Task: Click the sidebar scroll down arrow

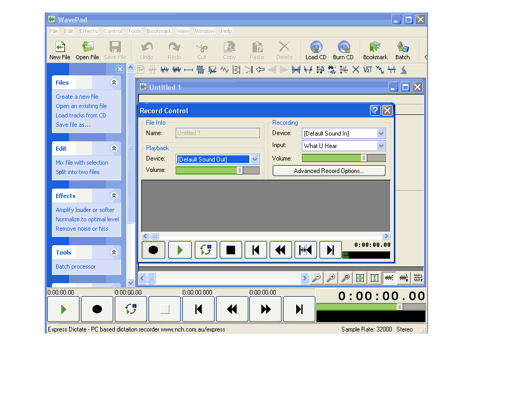Action: [x=130, y=282]
